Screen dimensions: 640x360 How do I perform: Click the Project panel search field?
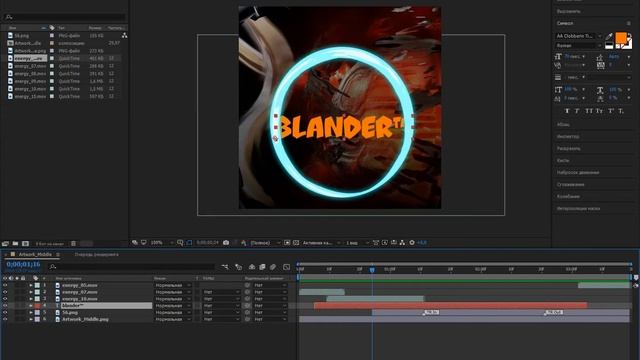(64, 17)
